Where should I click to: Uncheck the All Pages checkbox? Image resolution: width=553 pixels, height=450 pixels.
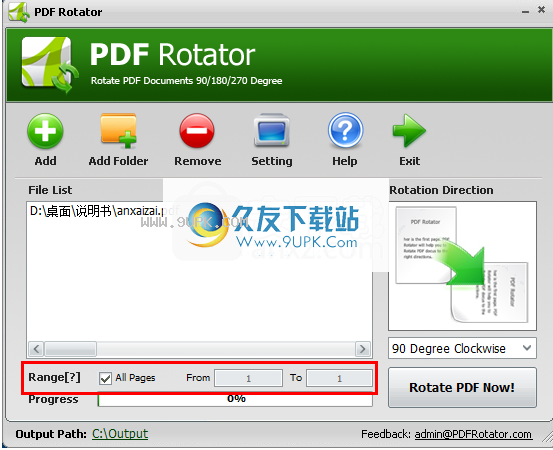[105, 378]
